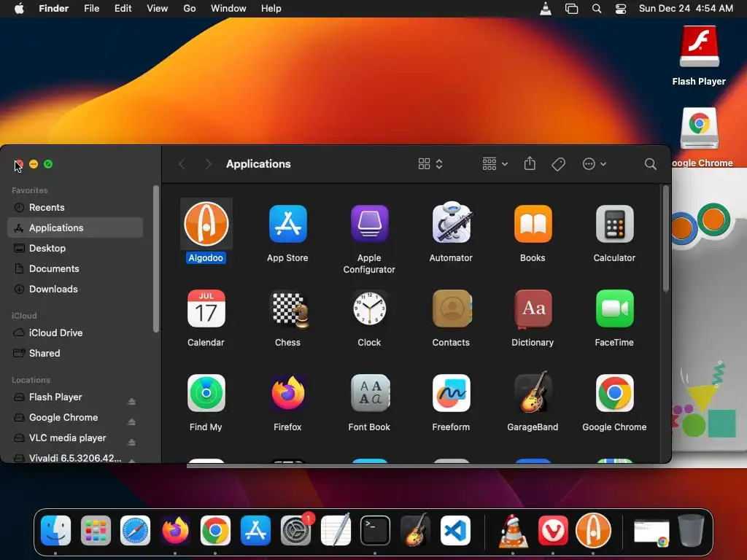
Task: Open the View menu
Action: click(158, 9)
